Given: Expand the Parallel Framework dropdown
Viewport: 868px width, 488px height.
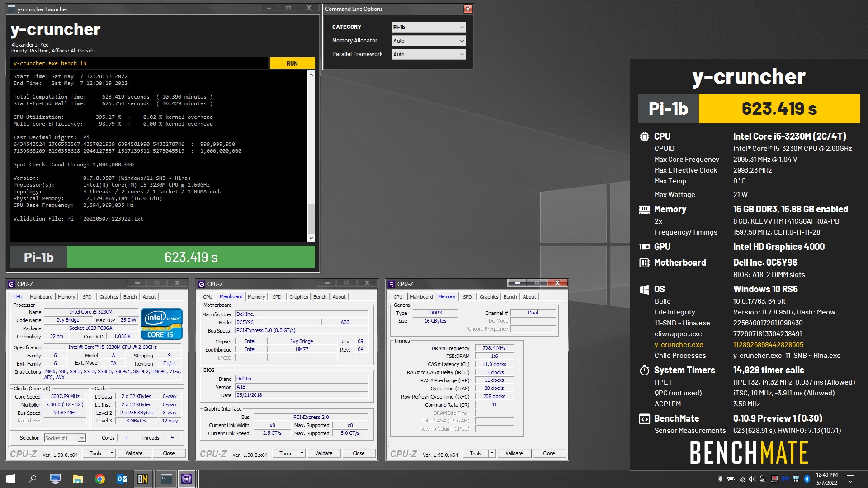Looking at the screenshot, I should (x=428, y=54).
